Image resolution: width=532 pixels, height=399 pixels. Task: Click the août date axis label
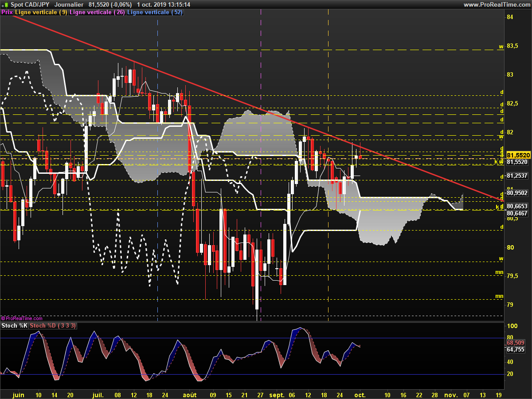pyautogui.click(x=190, y=394)
